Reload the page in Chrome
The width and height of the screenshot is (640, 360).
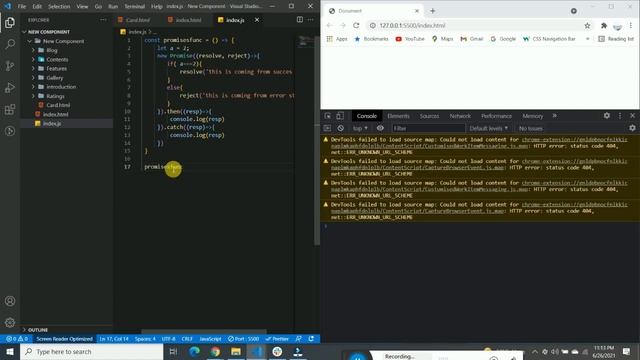(356, 25)
